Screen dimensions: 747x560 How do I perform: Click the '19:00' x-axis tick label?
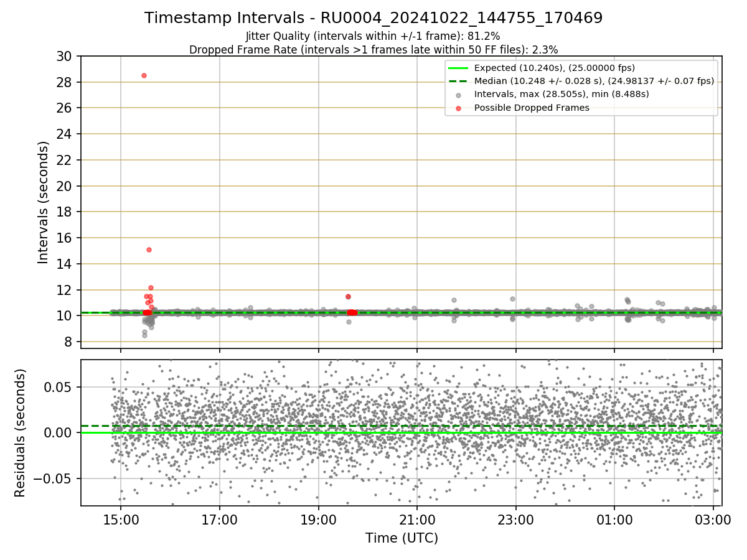[319, 518]
